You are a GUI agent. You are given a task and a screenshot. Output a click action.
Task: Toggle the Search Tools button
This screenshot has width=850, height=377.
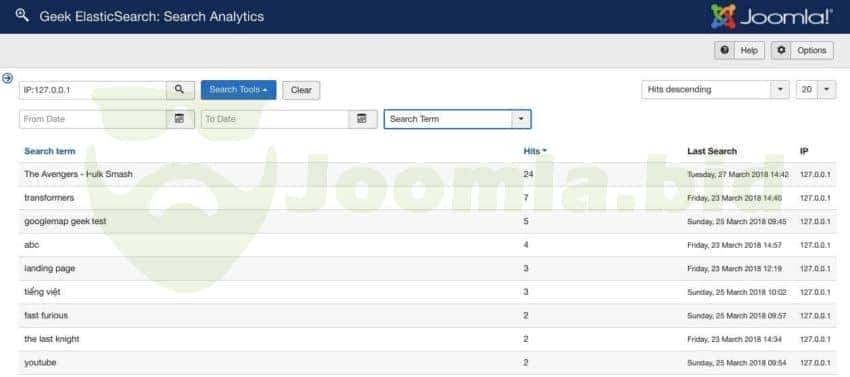[x=239, y=90]
